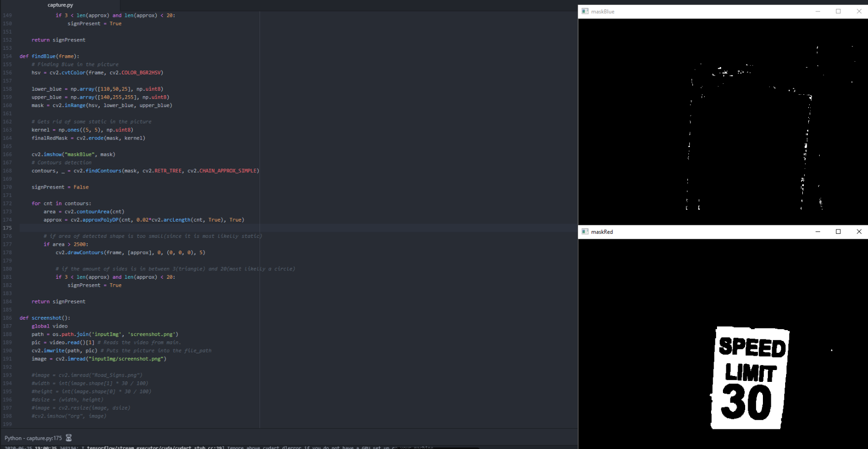Click the maskBlue window's title bar icon
The width and height of the screenshot is (868, 449).
585,11
